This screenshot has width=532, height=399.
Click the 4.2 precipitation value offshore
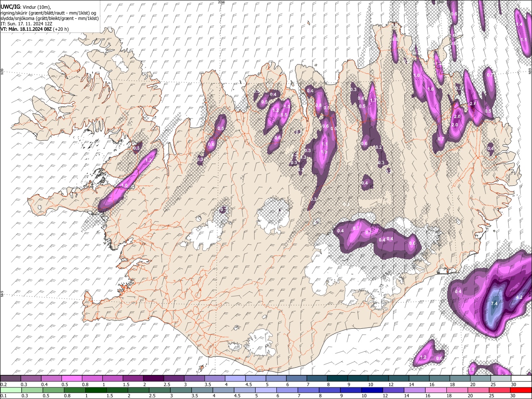click(x=519, y=298)
